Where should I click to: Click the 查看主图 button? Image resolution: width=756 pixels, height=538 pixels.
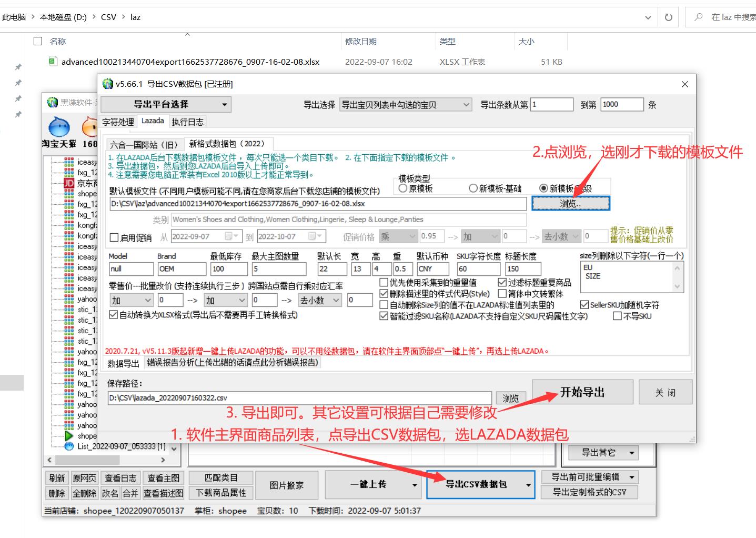[164, 478]
